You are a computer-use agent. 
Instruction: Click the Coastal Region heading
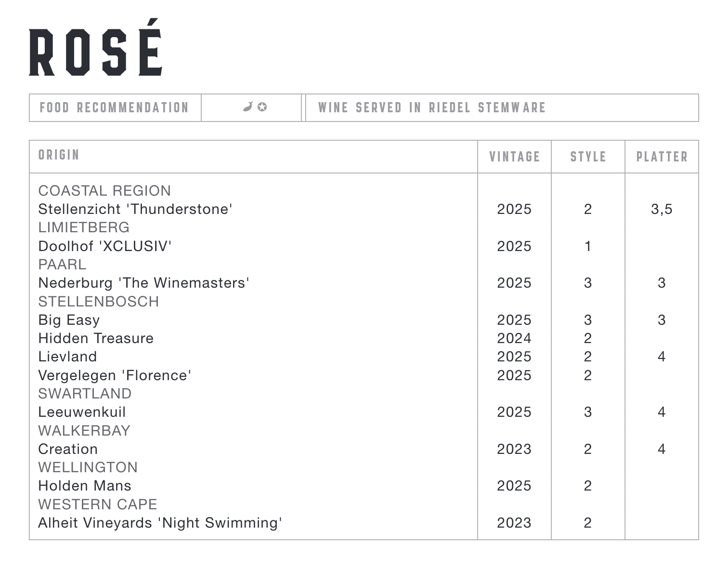104,191
